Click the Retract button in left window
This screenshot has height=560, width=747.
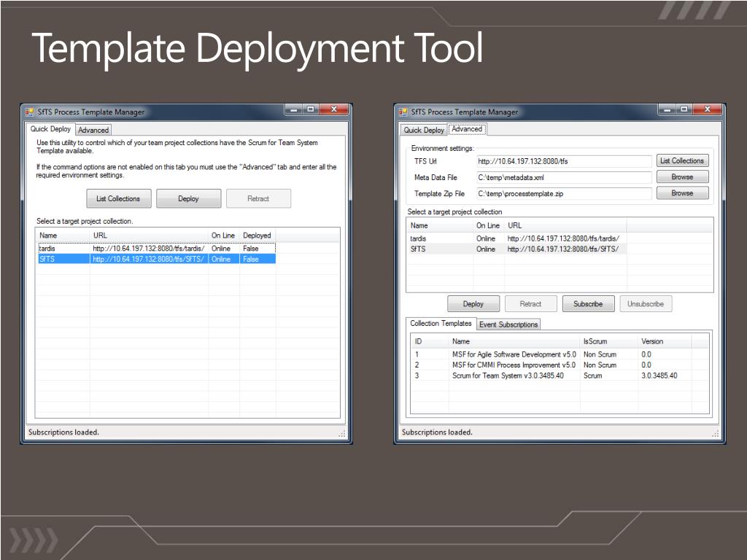pos(258,198)
